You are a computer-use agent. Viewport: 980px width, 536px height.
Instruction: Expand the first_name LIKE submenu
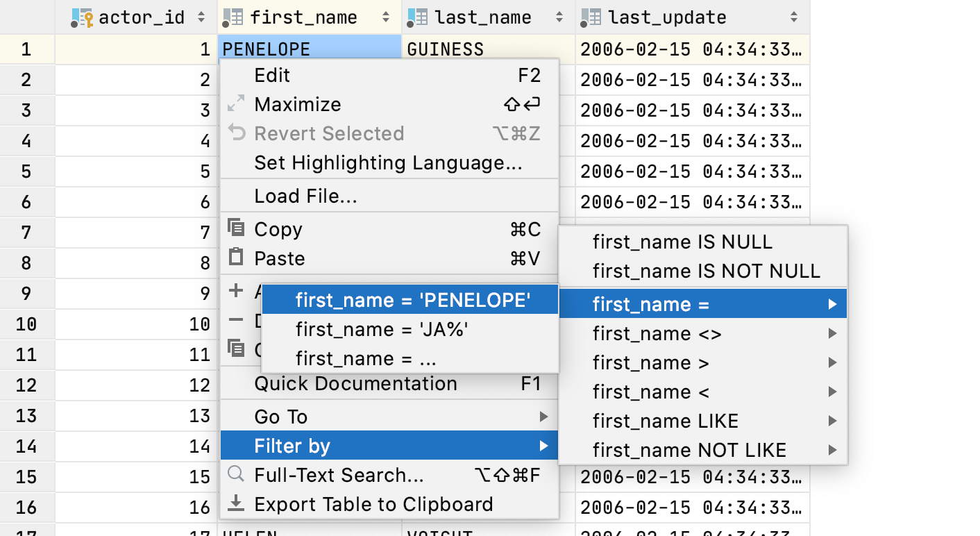666,420
